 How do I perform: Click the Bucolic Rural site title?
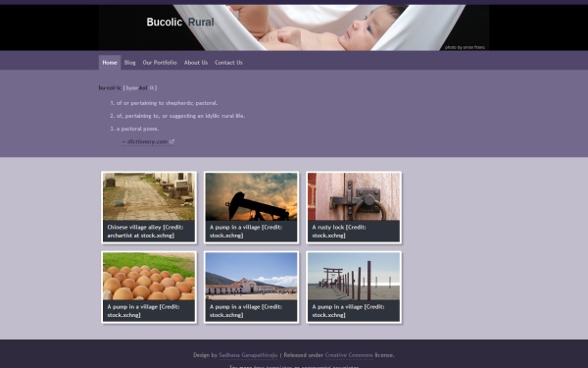[x=180, y=23]
